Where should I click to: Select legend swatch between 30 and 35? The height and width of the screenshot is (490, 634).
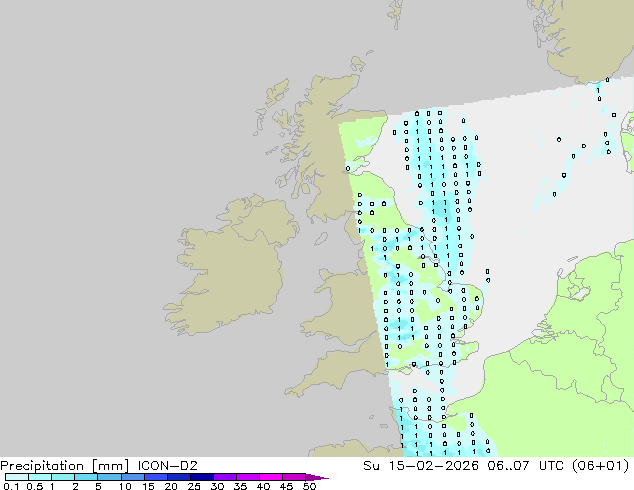click(224, 477)
